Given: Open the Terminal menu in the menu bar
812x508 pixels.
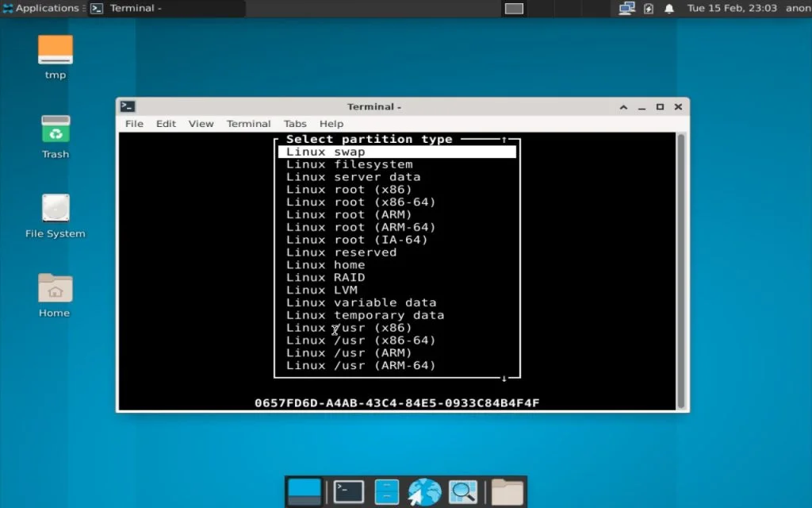Looking at the screenshot, I should [x=248, y=124].
